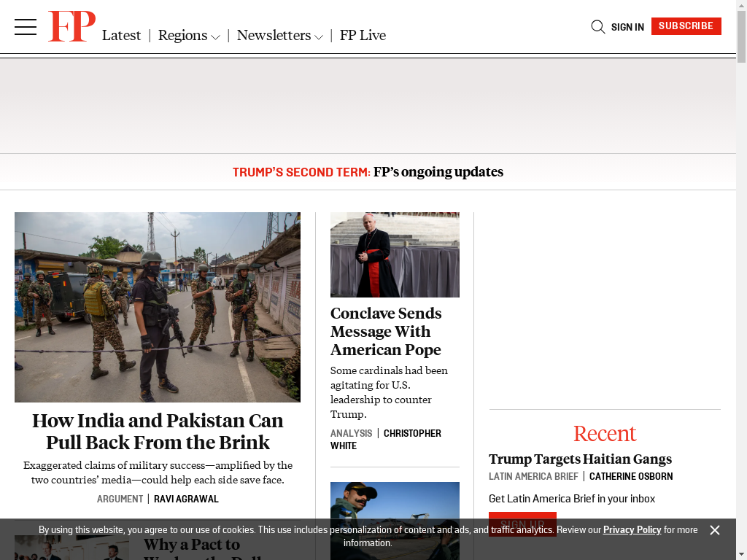This screenshot has width=747, height=560.
Task: View author Christopher White's page
Action: click(386, 440)
